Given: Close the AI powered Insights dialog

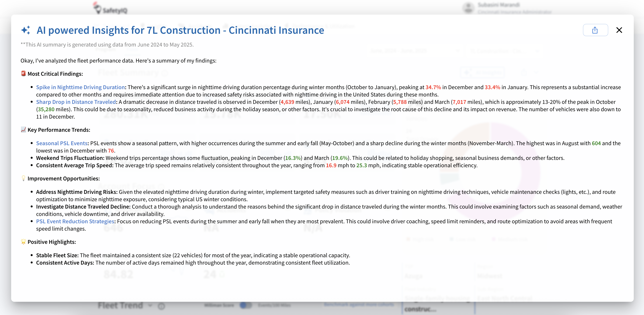Looking at the screenshot, I should point(619,30).
